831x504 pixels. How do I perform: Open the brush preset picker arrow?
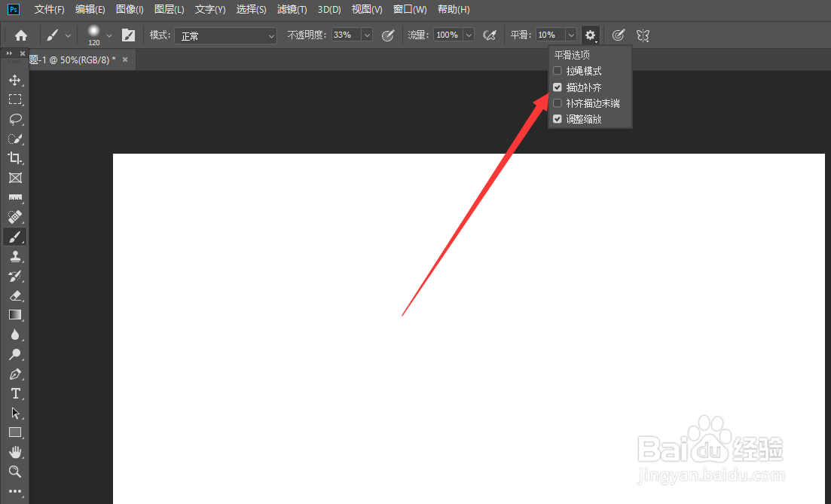click(x=108, y=36)
